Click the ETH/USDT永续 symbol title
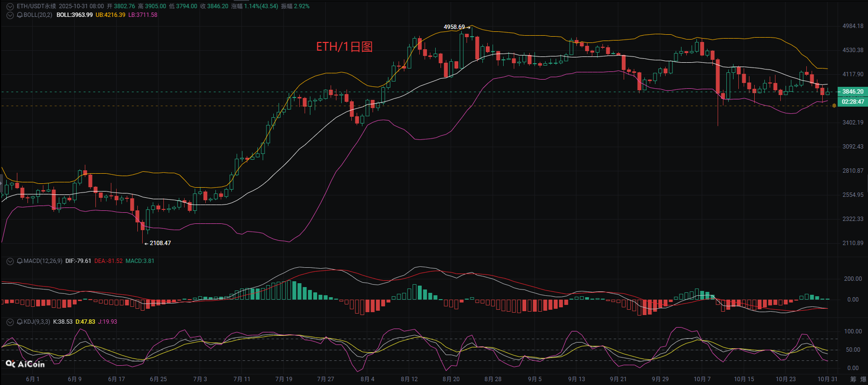Screen dimensions: 868x385 click(36, 6)
